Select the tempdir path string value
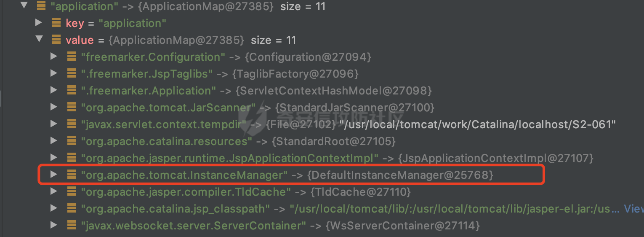 pyautogui.click(x=478, y=124)
